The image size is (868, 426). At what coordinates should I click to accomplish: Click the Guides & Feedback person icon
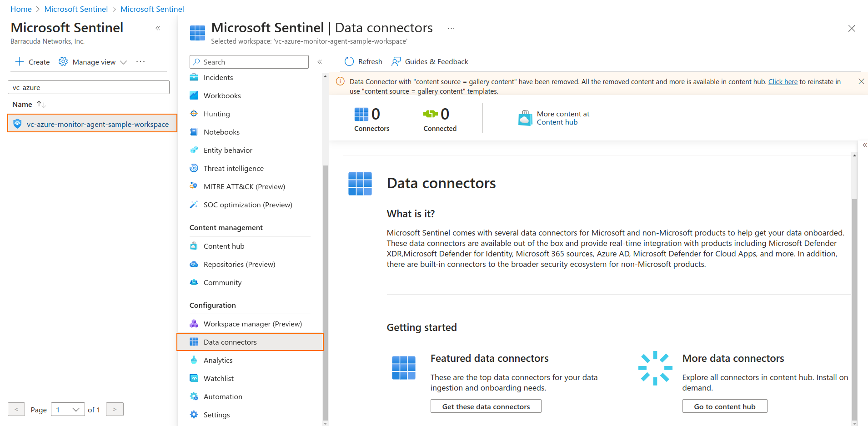click(396, 61)
